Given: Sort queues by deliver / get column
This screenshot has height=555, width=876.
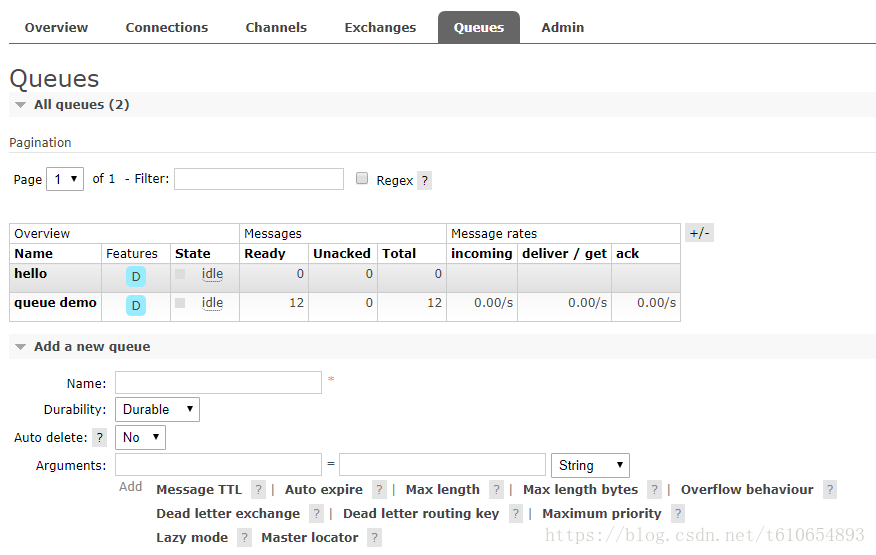Looking at the screenshot, I should (x=564, y=254).
